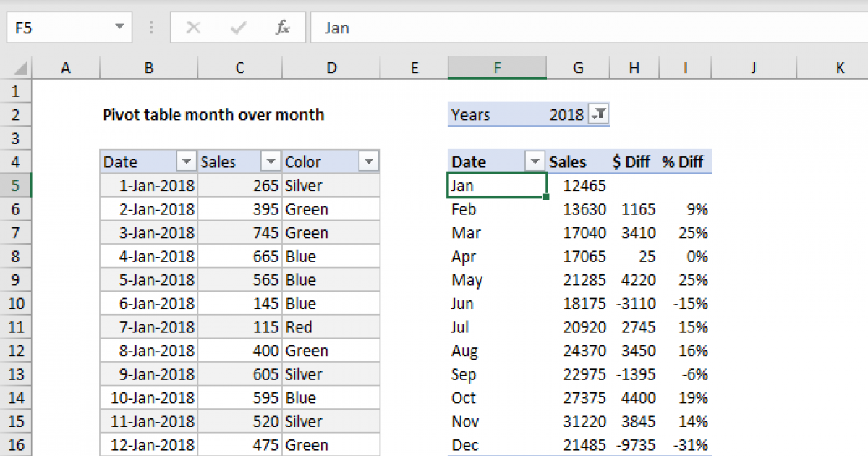Select row 5 header
868x456 pixels.
17,185
